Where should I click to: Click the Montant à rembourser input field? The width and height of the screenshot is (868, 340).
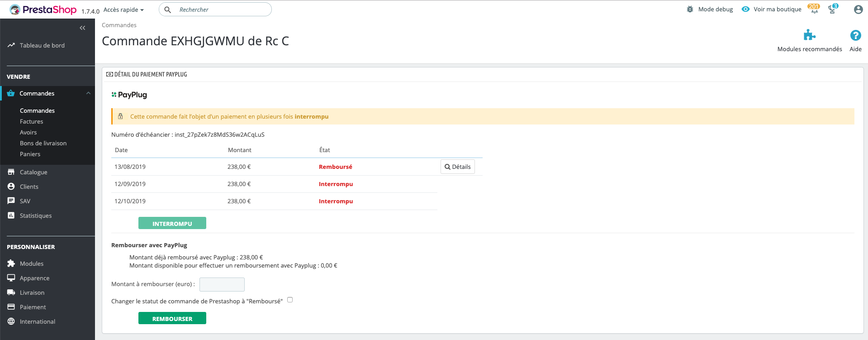[222, 284]
